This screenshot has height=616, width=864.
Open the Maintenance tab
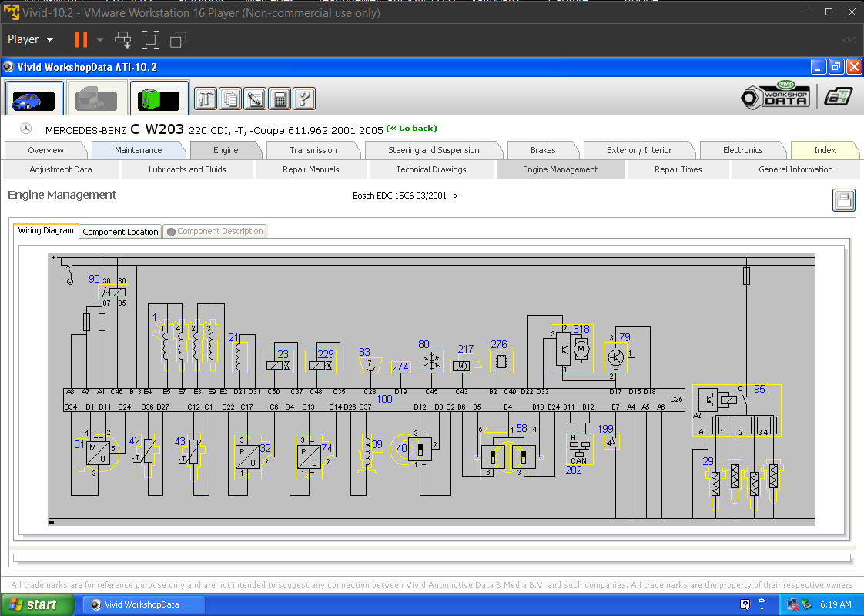point(139,150)
